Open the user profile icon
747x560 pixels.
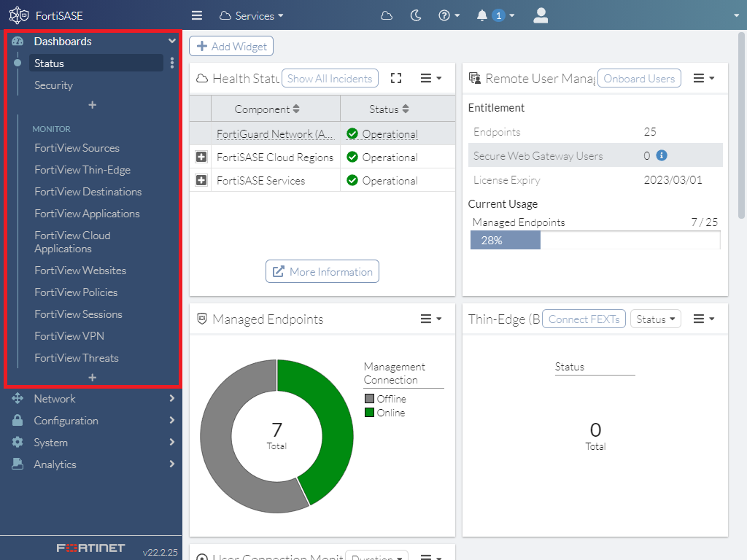click(541, 15)
